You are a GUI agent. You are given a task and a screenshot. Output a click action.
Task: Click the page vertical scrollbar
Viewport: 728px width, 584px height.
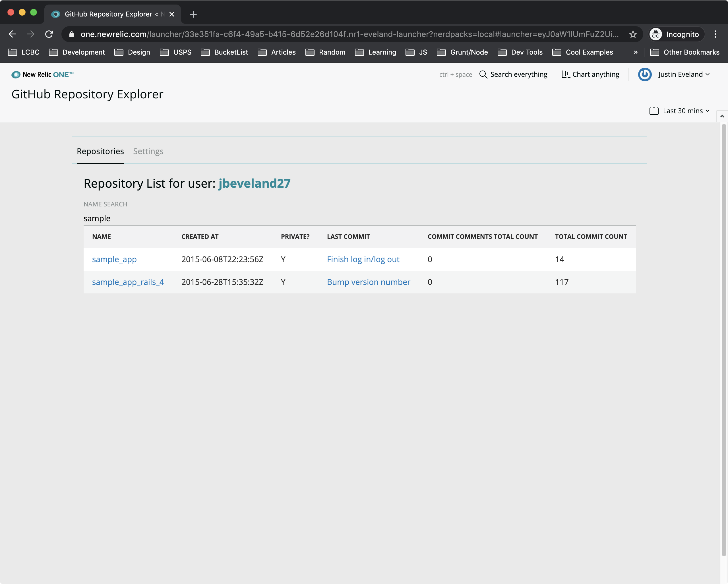coord(723,337)
